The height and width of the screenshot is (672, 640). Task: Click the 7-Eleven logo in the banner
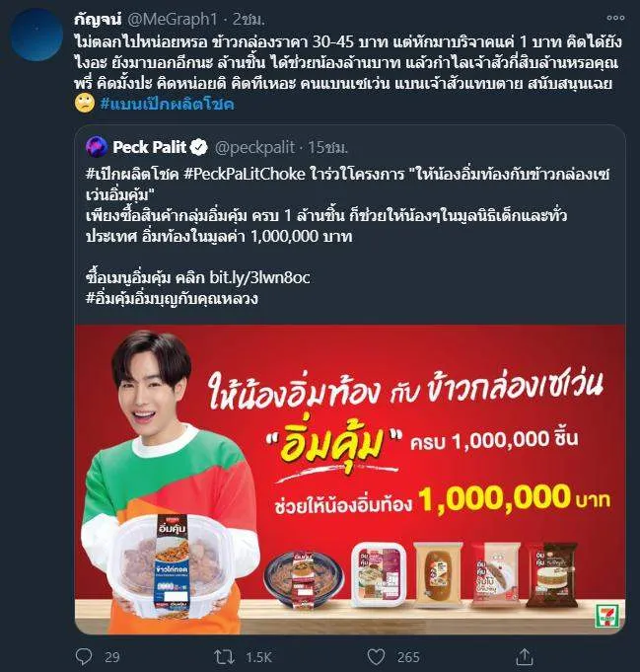pyautogui.click(x=605, y=616)
